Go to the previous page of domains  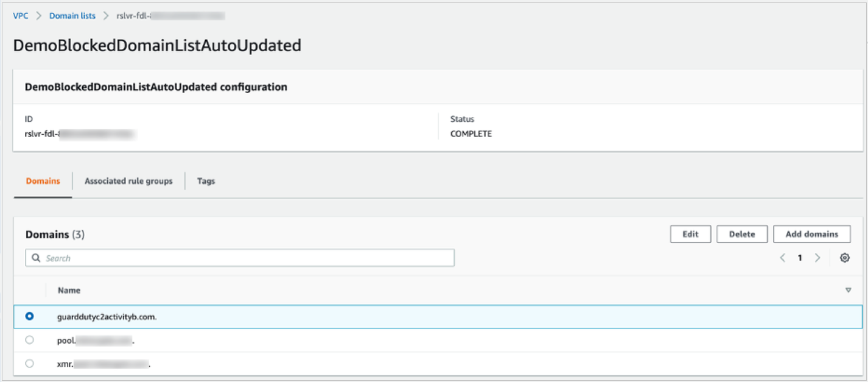coord(783,258)
